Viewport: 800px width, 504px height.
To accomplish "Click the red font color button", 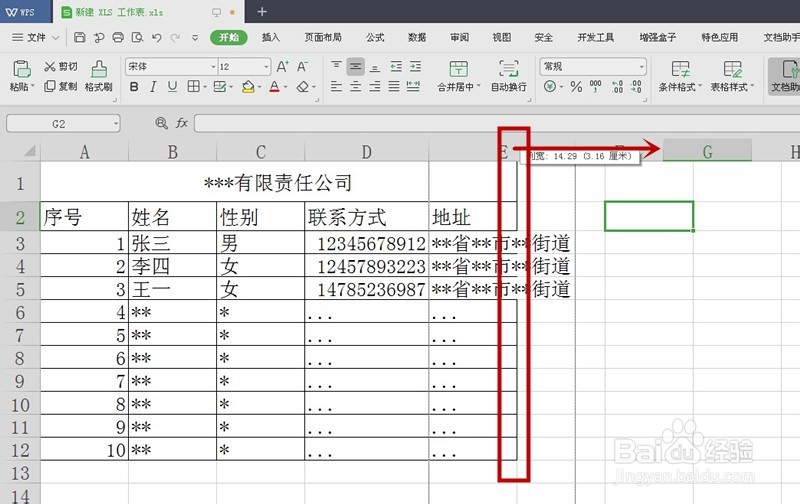I will (274, 87).
